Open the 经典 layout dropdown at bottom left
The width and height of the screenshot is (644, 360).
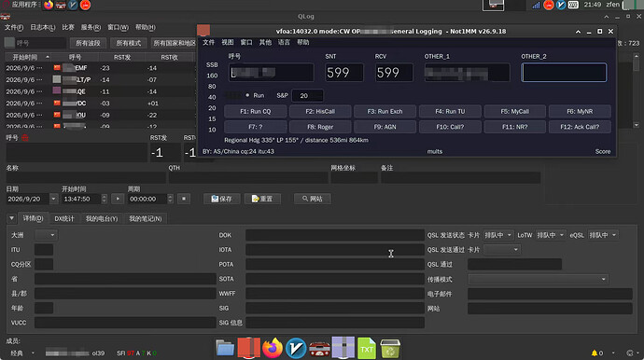point(22,353)
